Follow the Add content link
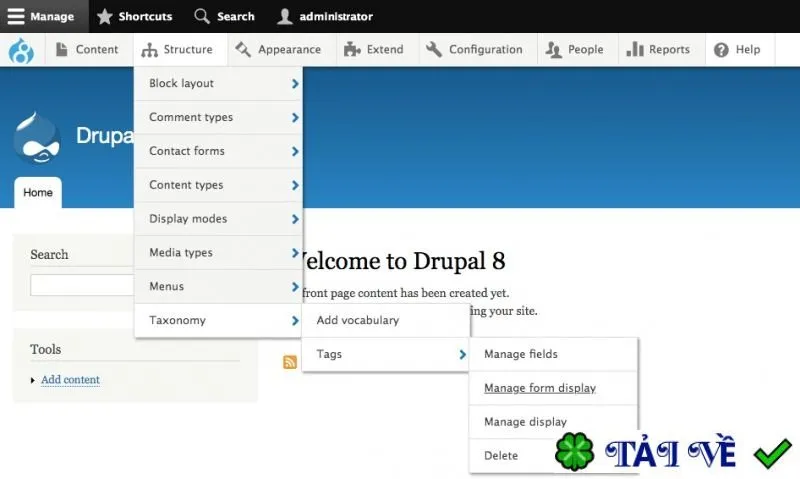The height and width of the screenshot is (479, 800). pos(70,380)
